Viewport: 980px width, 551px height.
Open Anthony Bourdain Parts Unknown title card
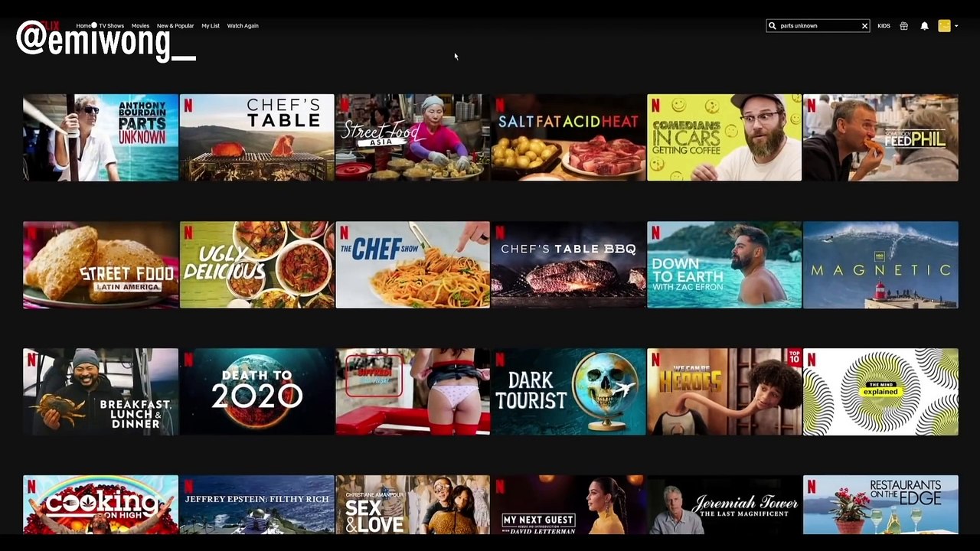tap(100, 138)
